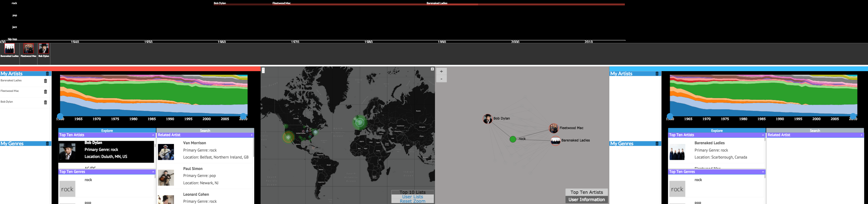Image resolution: width=868 pixels, height=204 pixels.
Task: Collapse right Top Ten Genres section
Action: tap(763, 172)
